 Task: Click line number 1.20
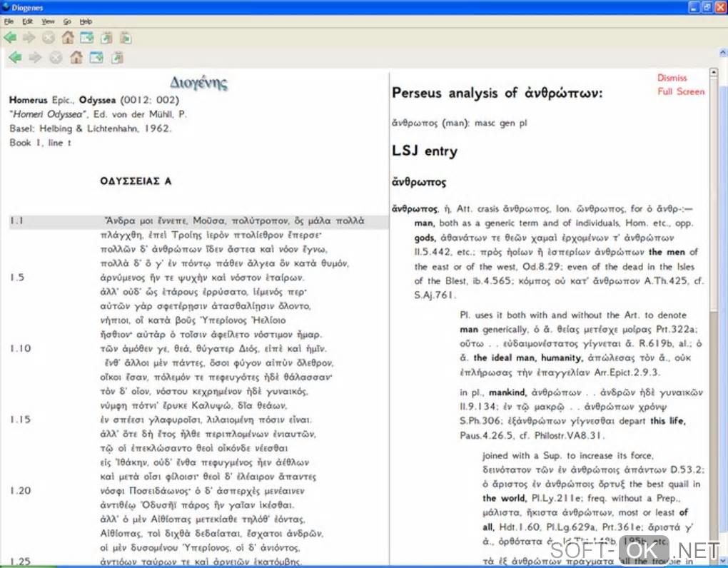click(21, 490)
